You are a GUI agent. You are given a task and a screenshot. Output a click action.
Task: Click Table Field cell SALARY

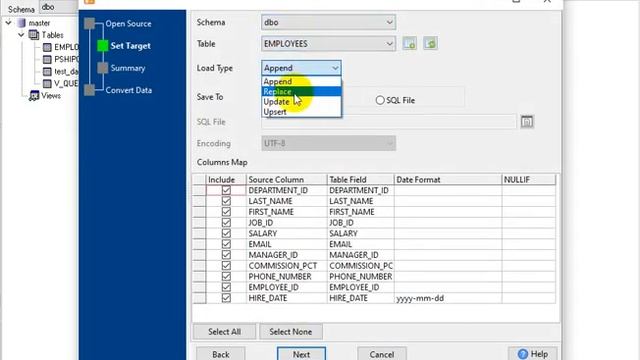(360, 233)
